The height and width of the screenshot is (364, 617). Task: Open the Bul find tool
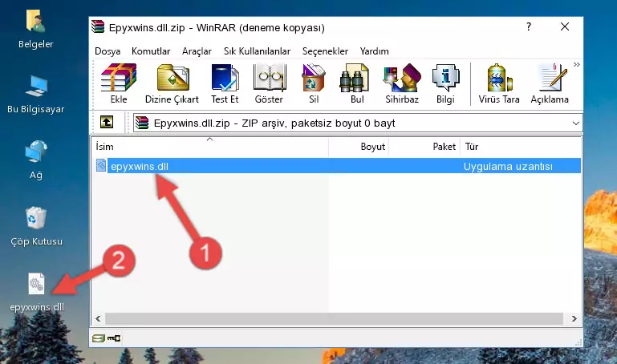click(x=357, y=83)
